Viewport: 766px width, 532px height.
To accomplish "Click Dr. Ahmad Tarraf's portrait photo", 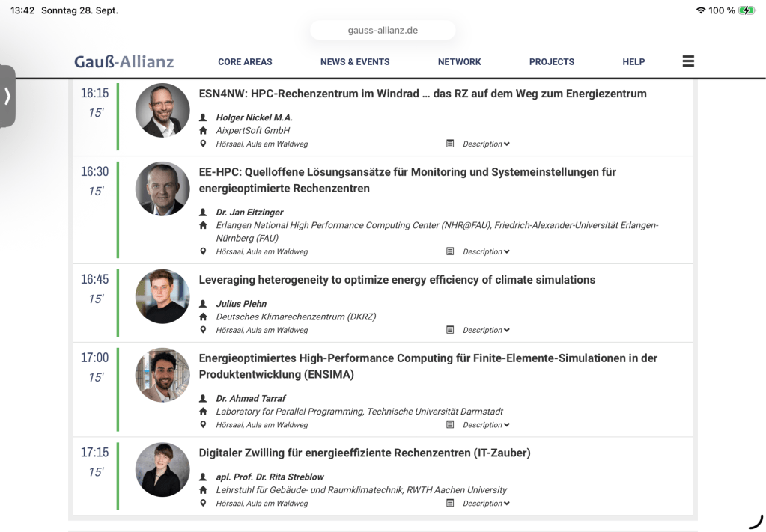I will [x=162, y=375].
